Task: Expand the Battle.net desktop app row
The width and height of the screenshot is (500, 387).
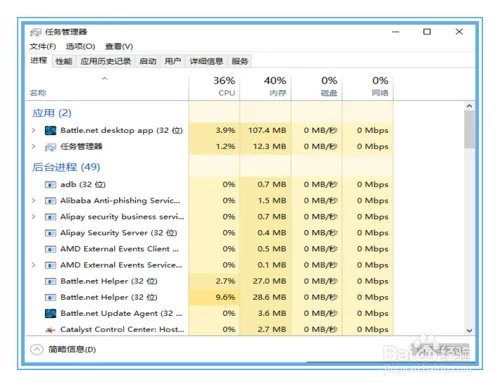Action: pos(34,130)
